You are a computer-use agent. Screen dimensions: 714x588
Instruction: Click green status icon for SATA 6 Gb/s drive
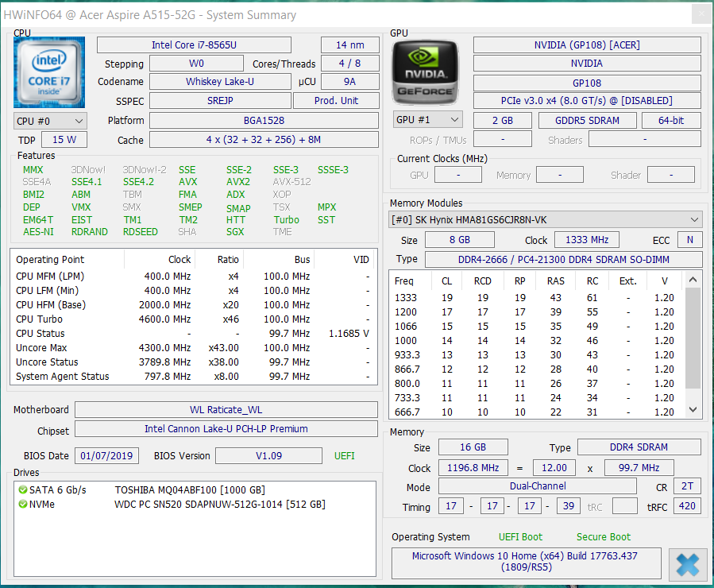pos(23,489)
